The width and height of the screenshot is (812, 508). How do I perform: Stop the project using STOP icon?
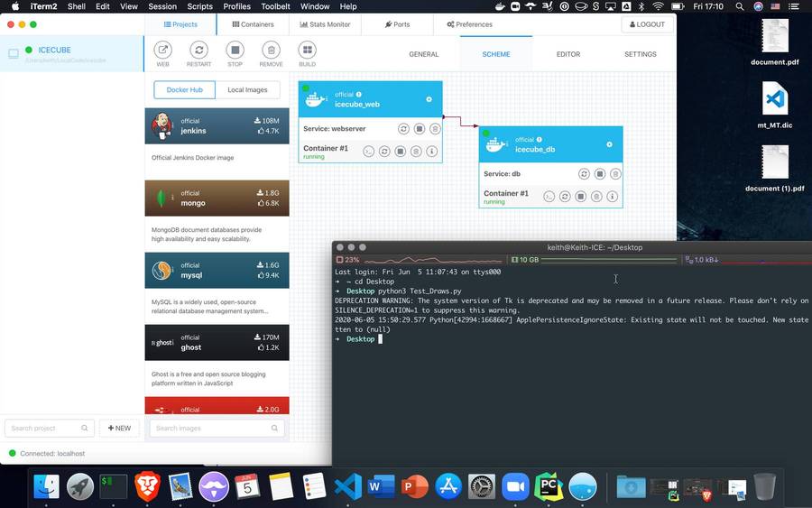coord(235,51)
